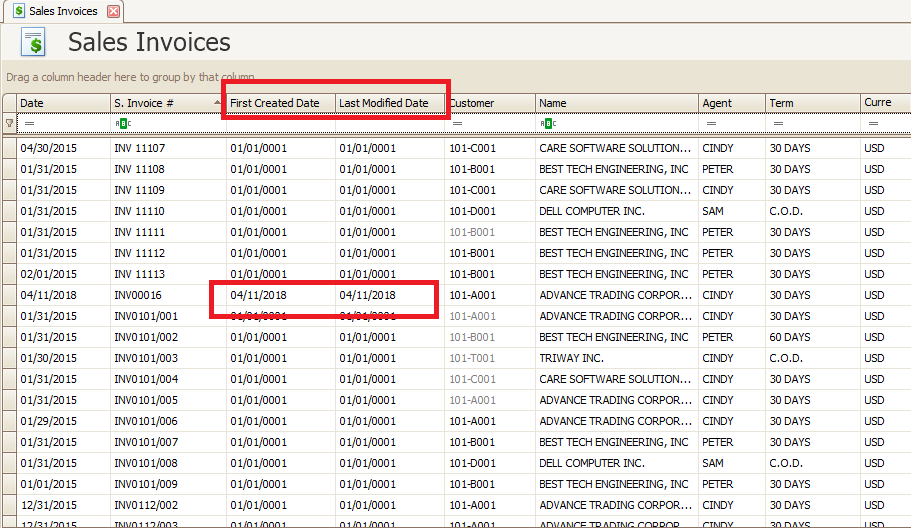Close the Sales Invoices tab
The width and height of the screenshot is (911, 528).
tap(114, 11)
